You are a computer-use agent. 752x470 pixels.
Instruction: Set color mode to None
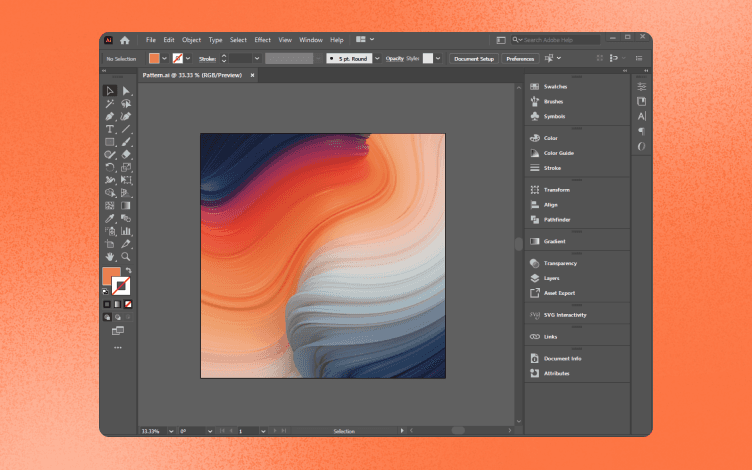point(128,303)
